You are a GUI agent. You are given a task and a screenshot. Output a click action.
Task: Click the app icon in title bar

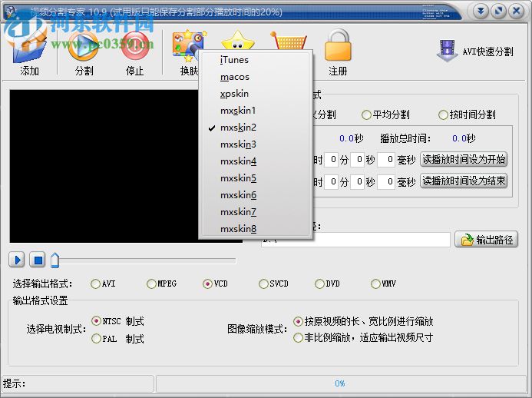tap(12, 12)
